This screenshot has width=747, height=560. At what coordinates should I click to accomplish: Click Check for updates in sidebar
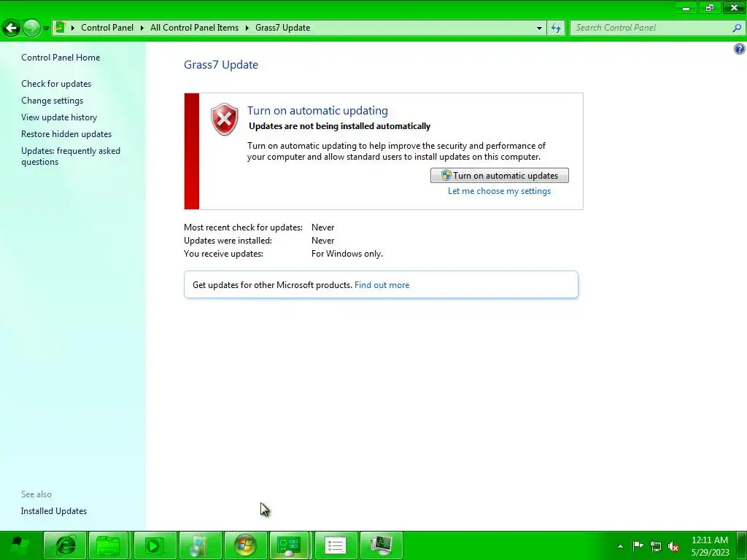pos(56,84)
